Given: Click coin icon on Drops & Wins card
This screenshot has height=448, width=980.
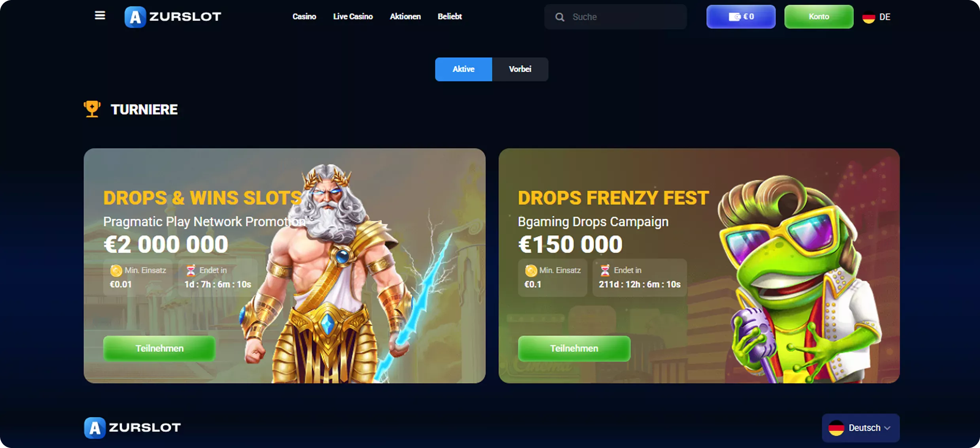Looking at the screenshot, I should coord(116,270).
